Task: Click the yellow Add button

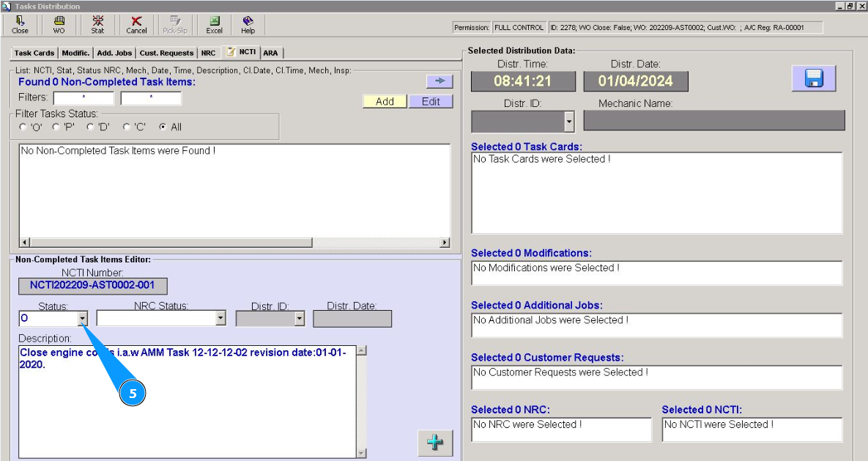Action: coord(385,101)
